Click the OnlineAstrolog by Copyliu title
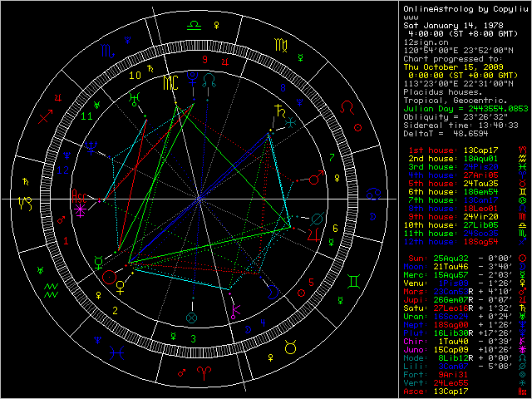532x399 pixels. click(459, 8)
